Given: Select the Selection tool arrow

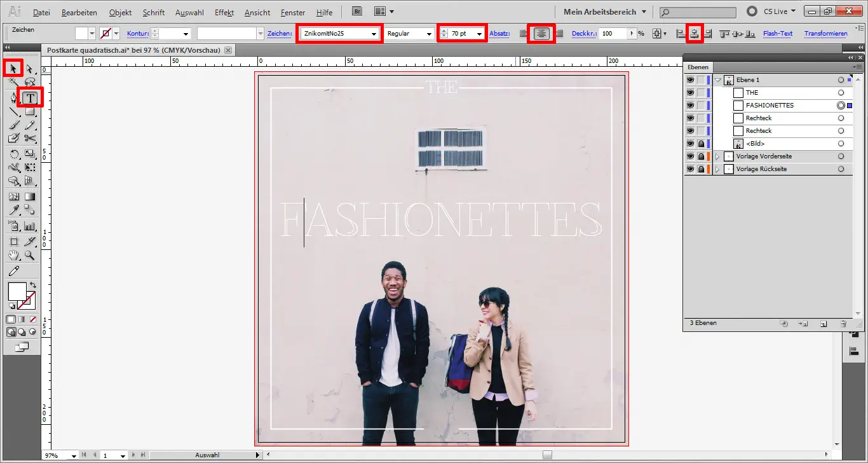Looking at the screenshot, I should point(11,68).
